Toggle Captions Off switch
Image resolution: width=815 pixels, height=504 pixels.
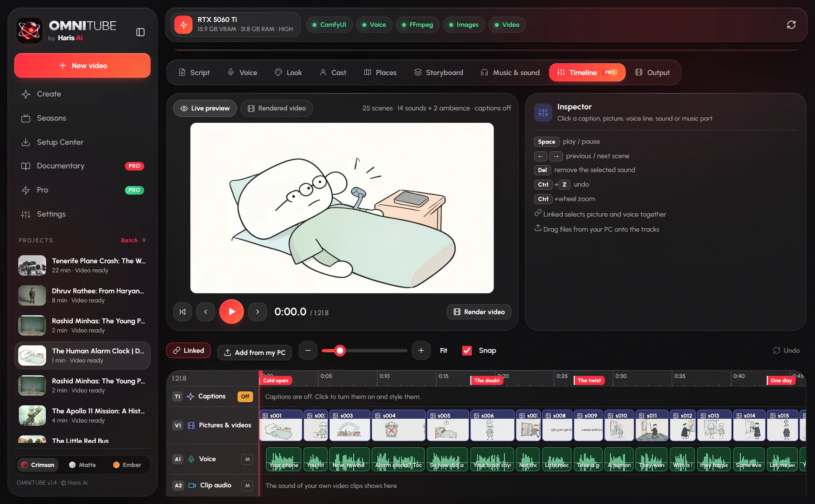pyautogui.click(x=245, y=396)
